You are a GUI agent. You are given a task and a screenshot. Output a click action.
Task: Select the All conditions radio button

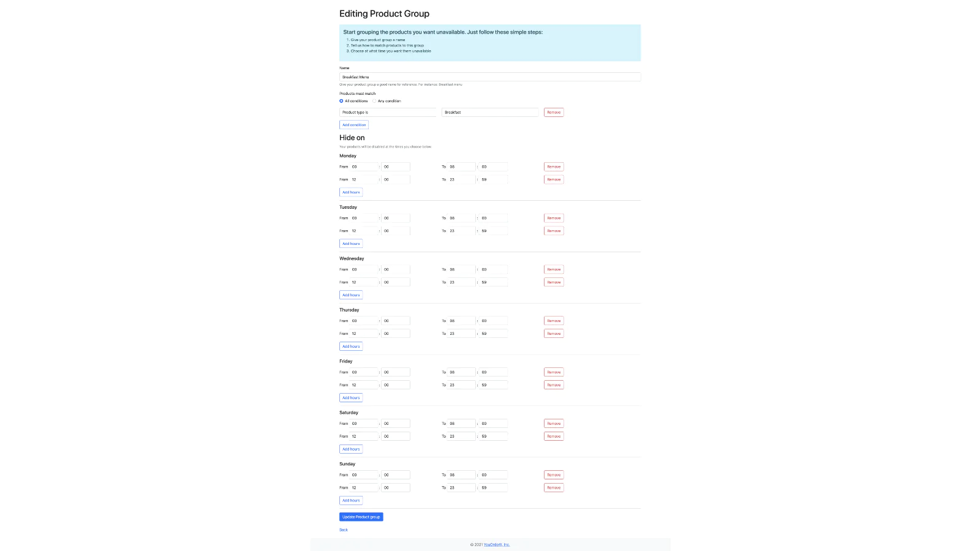341,101
